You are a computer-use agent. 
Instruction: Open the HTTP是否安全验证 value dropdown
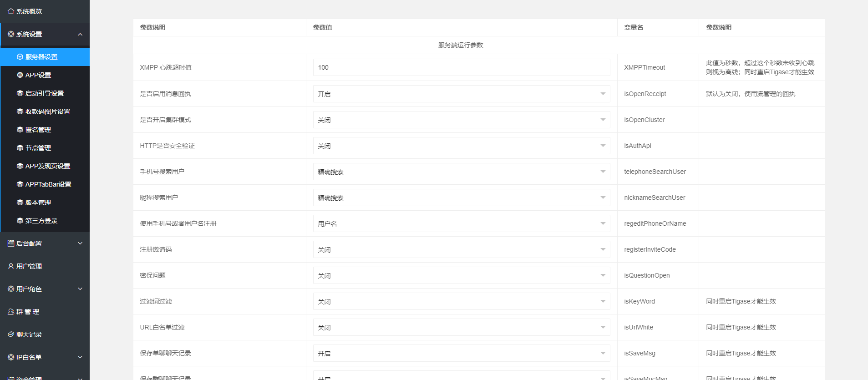[x=462, y=146]
